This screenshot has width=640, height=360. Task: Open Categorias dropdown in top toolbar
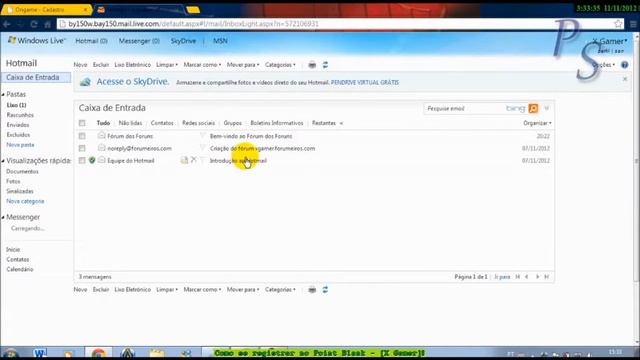(280, 65)
